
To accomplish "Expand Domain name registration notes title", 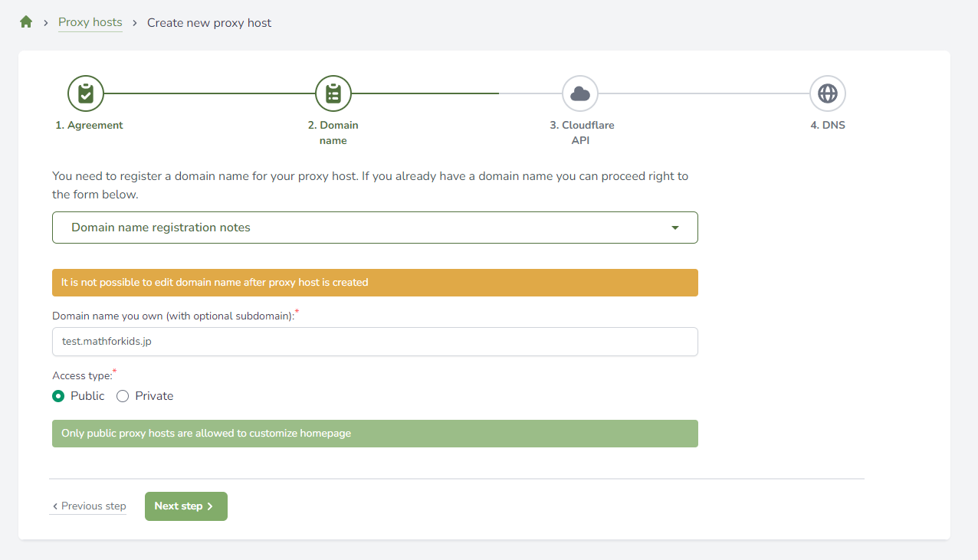I will pyautogui.click(x=161, y=228).
